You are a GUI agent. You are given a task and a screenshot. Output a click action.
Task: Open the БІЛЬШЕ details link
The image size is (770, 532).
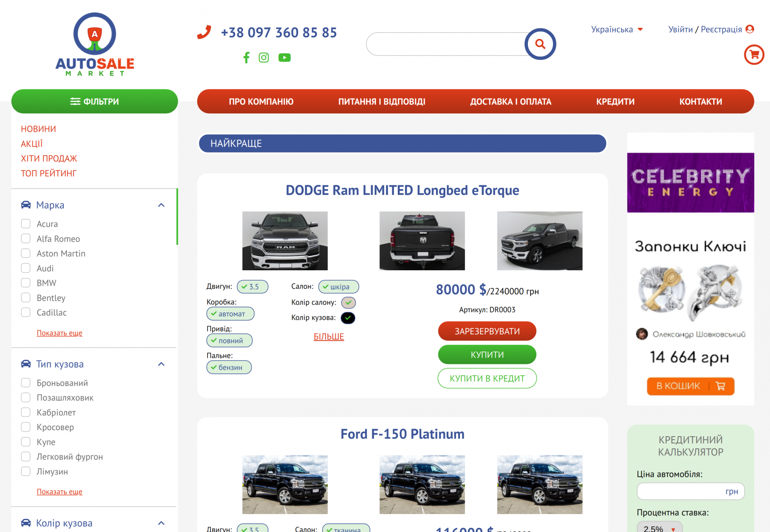(329, 337)
